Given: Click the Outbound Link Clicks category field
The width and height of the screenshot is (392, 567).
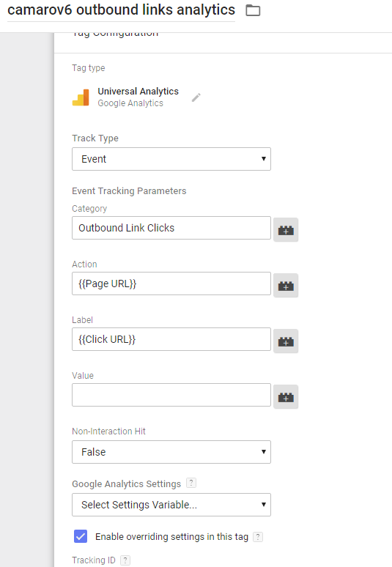Looking at the screenshot, I should pyautogui.click(x=171, y=228).
